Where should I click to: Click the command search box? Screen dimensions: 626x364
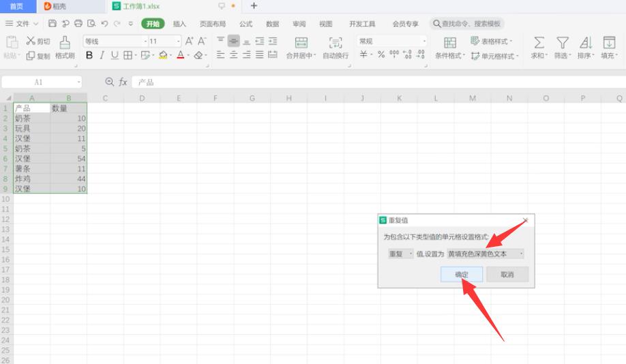[466, 24]
